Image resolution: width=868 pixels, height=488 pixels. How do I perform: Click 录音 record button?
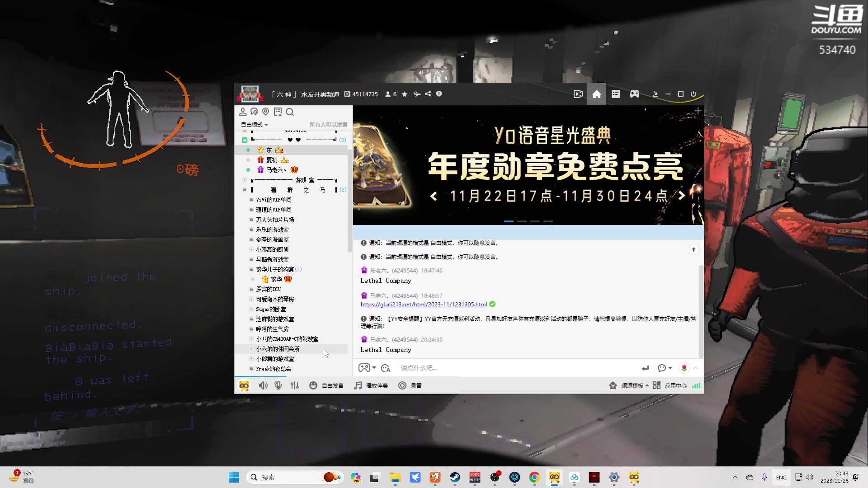(x=410, y=385)
